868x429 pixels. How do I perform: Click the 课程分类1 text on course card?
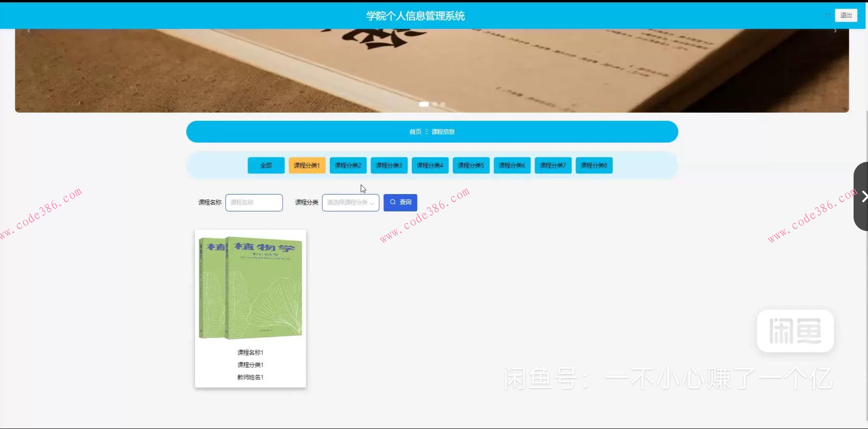click(x=250, y=365)
